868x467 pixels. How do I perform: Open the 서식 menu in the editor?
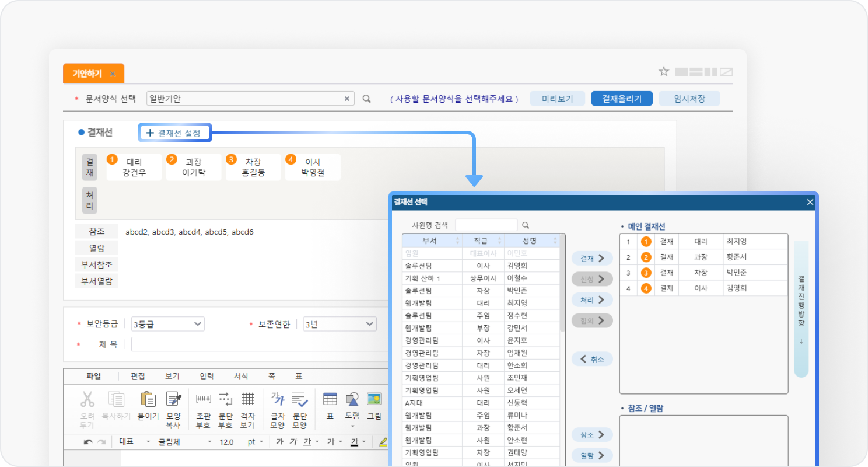pos(241,377)
